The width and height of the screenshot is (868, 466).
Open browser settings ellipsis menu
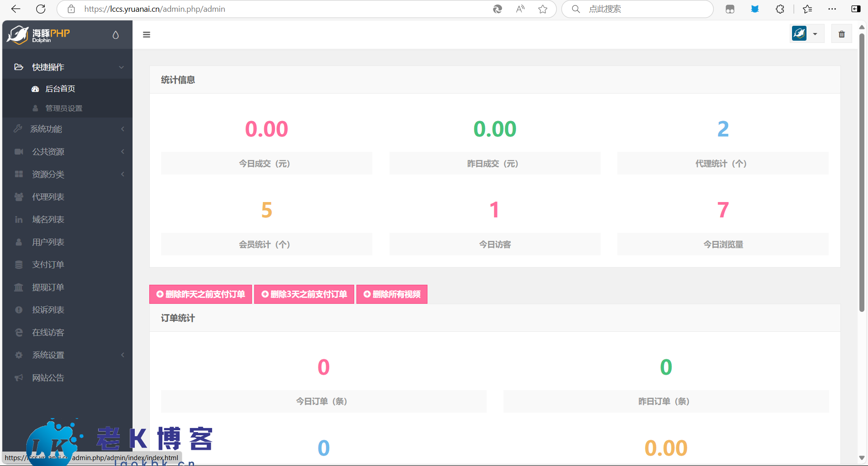pos(832,9)
